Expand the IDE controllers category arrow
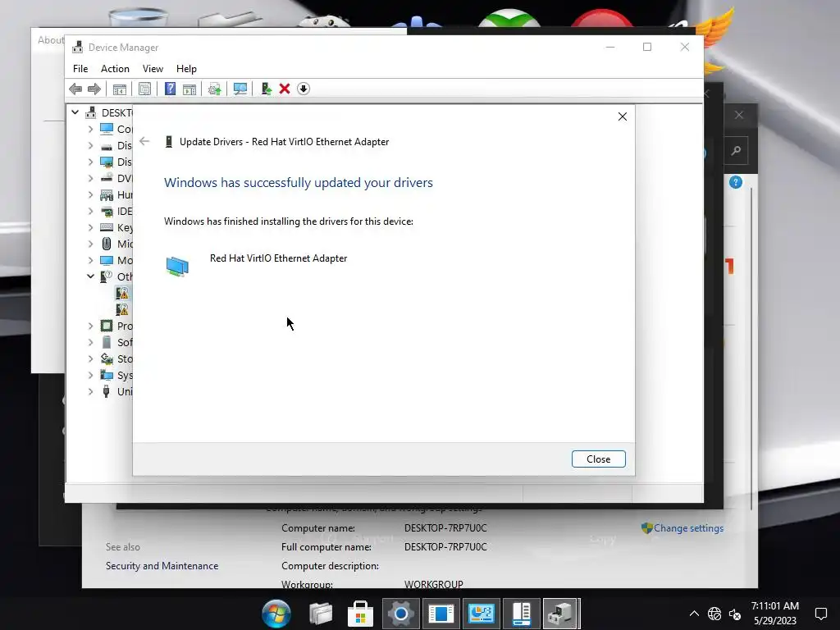Screen dimensions: 840x630 tap(90, 211)
